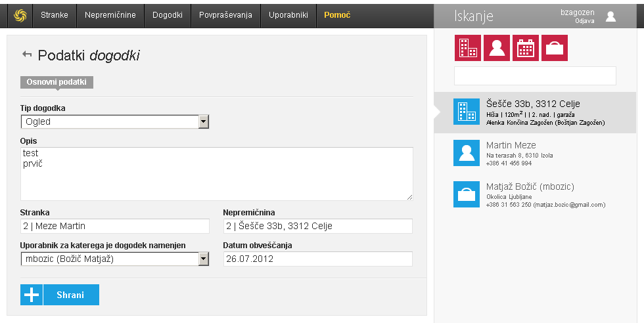
Task: Click the Datum obveščanja date field
Action: pyautogui.click(x=318, y=259)
